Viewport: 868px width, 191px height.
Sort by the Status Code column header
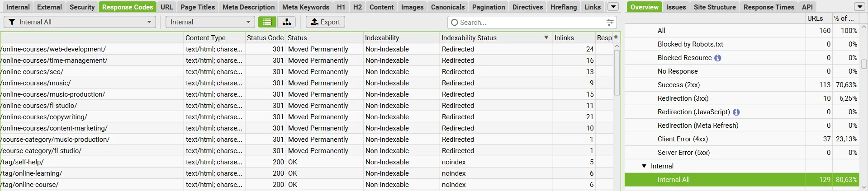(266, 37)
